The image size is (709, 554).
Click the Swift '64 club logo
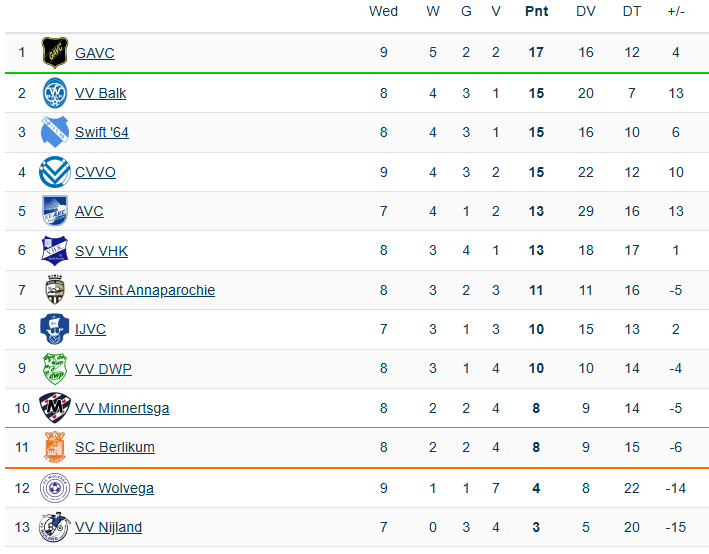[x=54, y=132]
